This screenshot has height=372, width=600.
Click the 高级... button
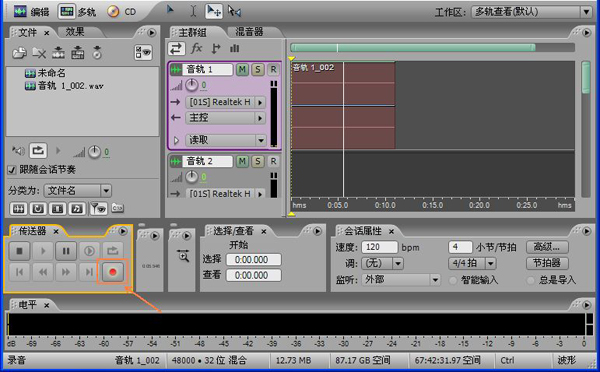coord(547,247)
